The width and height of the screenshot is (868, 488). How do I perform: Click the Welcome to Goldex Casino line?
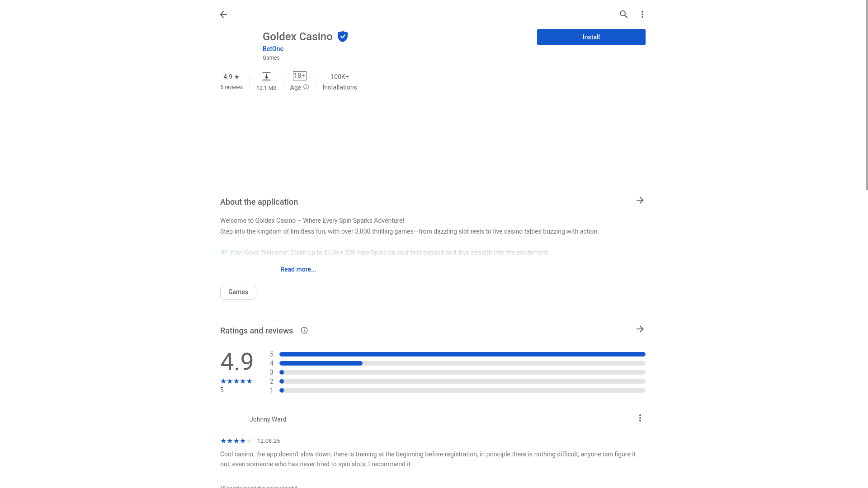(312, 221)
